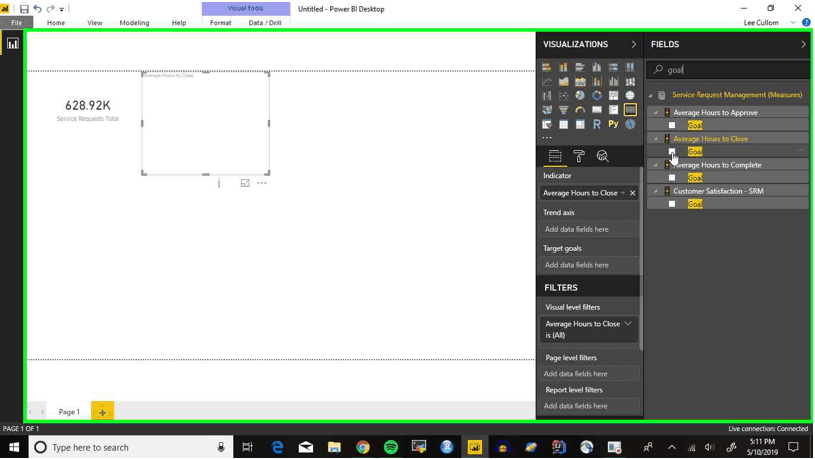Select the Pie chart visual

[580, 96]
